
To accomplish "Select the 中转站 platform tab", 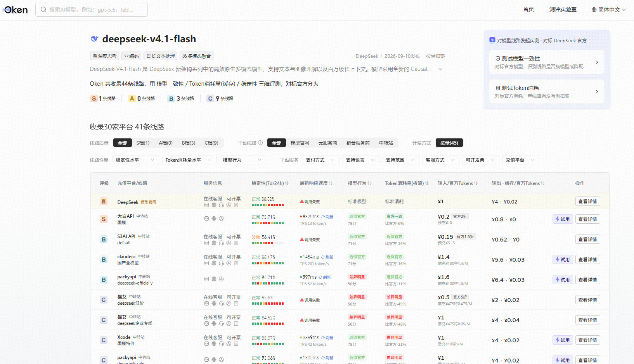I will pyautogui.click(x=386, y=143).
